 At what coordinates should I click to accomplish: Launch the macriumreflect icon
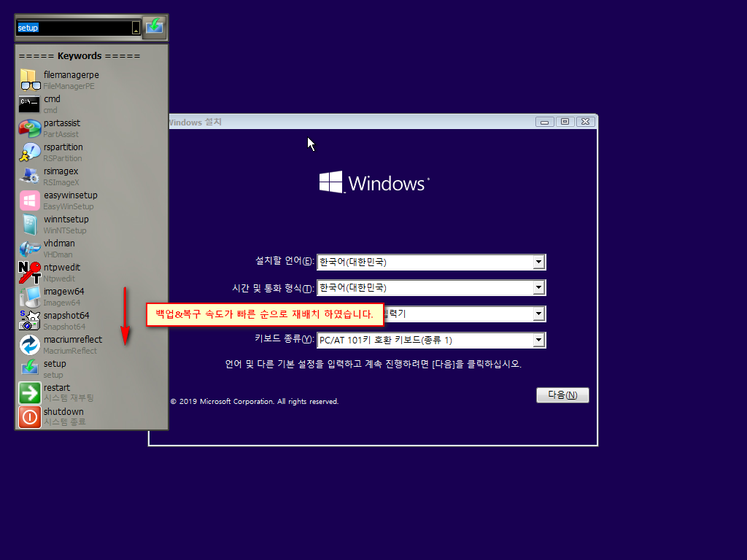tap(29, 345)
